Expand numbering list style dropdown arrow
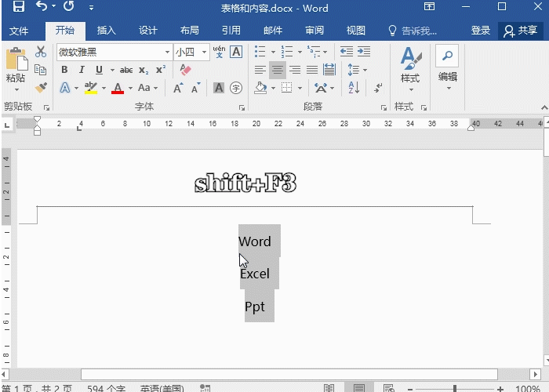 coord(300,53)
